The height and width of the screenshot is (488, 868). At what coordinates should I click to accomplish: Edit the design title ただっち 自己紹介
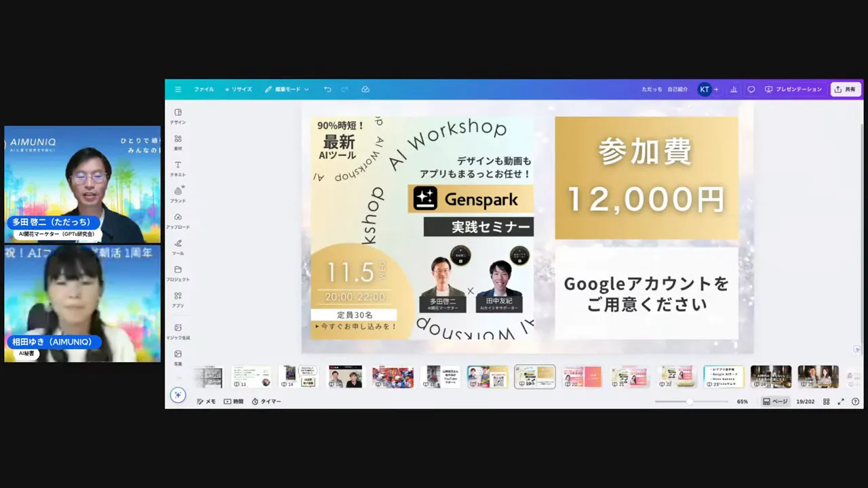pyautogui.click(x=665, y=89)
